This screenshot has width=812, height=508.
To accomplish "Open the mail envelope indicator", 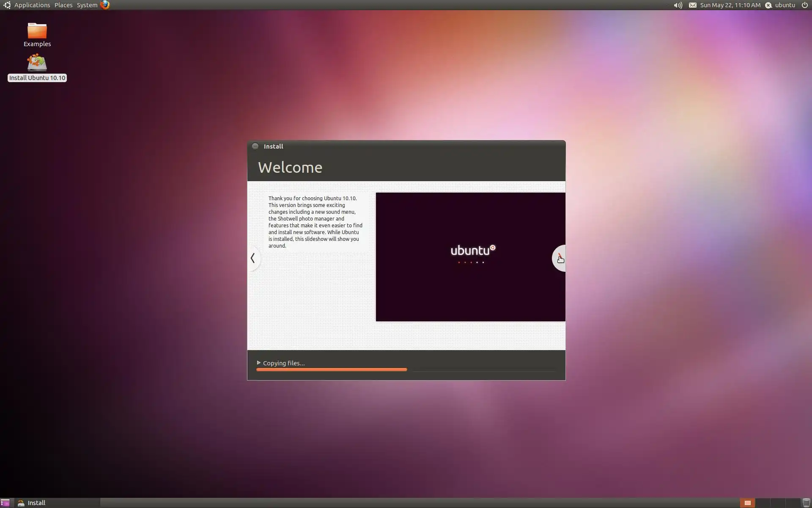I will [692, 5].
